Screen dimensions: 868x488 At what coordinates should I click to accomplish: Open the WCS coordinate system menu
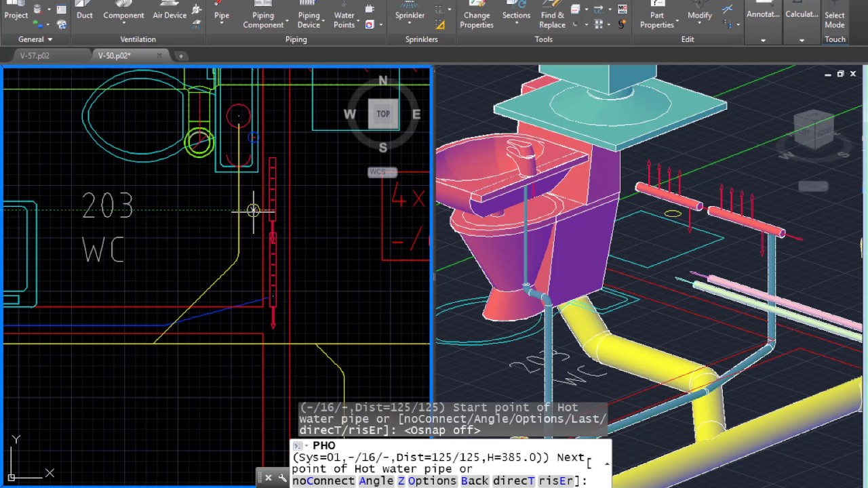pos(382,172)
